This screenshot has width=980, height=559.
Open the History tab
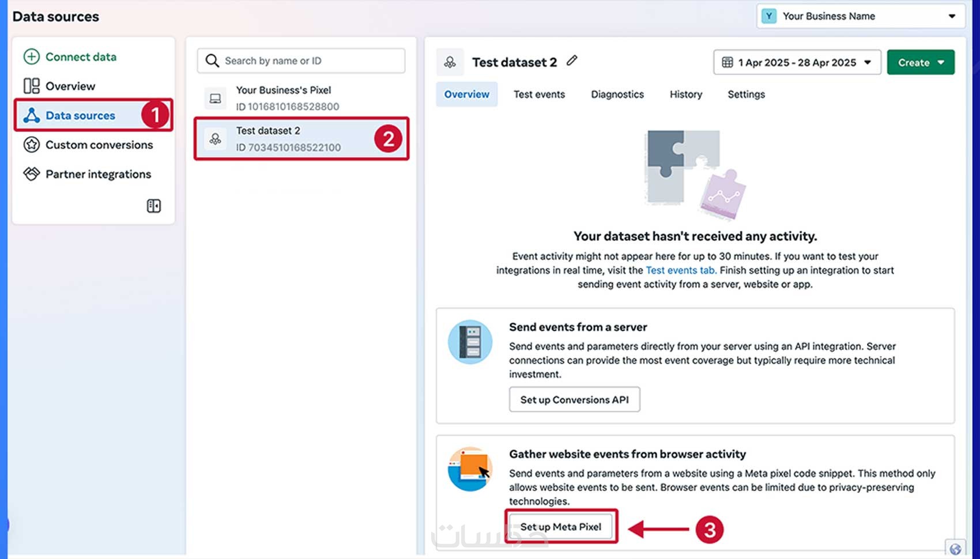click(x=686, y=94)
